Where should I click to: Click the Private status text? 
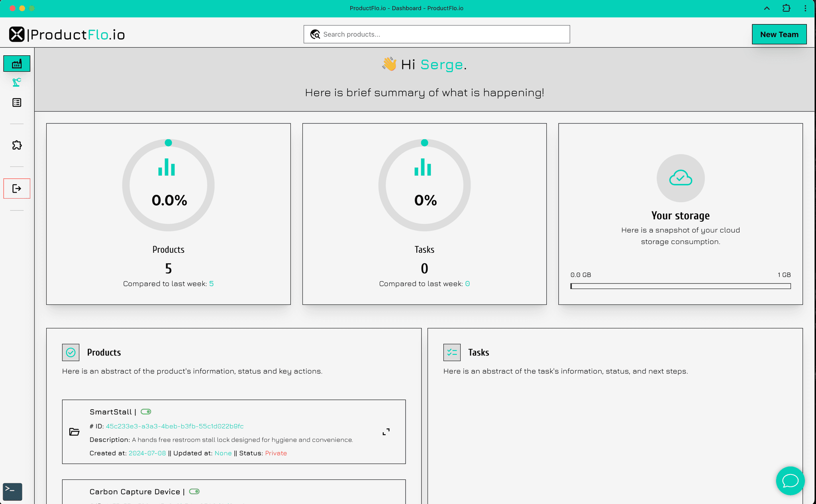276,453
